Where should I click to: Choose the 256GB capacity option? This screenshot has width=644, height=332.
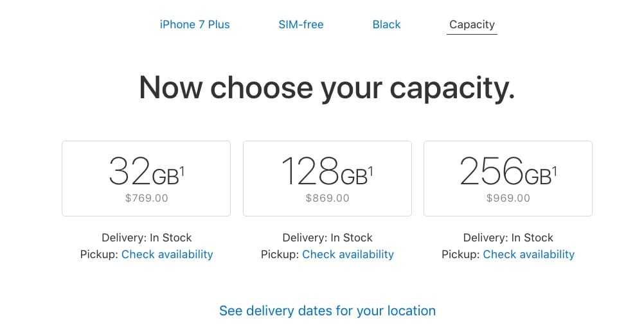508,179
